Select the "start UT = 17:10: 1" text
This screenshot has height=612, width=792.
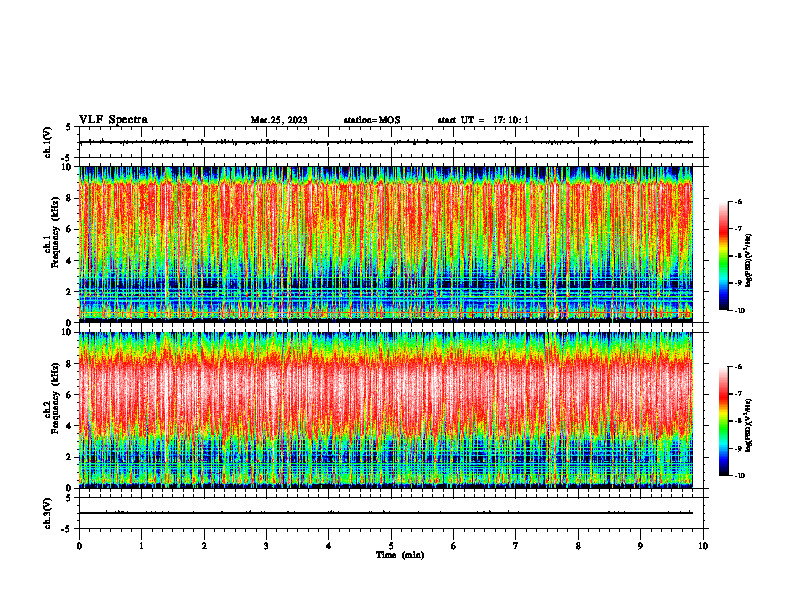pyautogui.click(x=483, y=120)
